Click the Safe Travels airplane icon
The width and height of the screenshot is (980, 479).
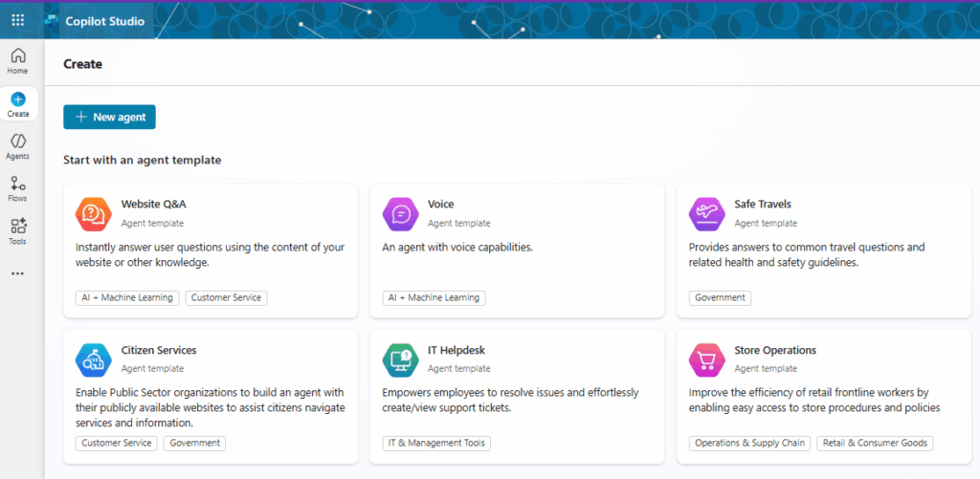[x=707, y=213]
